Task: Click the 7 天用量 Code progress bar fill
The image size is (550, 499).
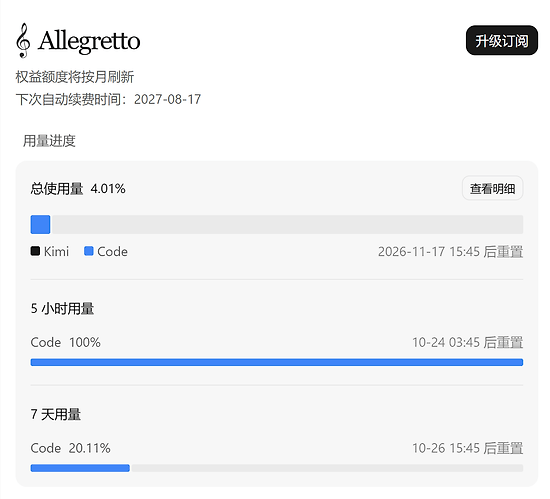Action: click(x=80, y=468)
